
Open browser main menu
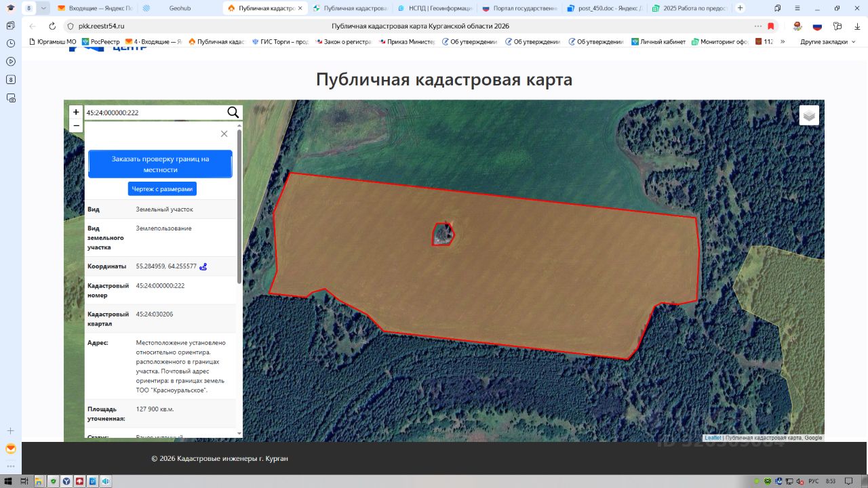(x=797, y=8)
